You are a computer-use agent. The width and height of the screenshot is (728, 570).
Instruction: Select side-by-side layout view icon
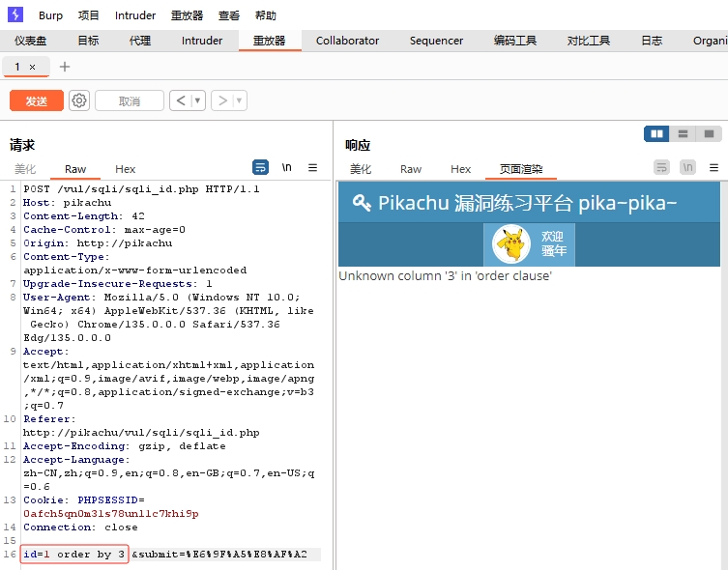(x=656, y=133)
